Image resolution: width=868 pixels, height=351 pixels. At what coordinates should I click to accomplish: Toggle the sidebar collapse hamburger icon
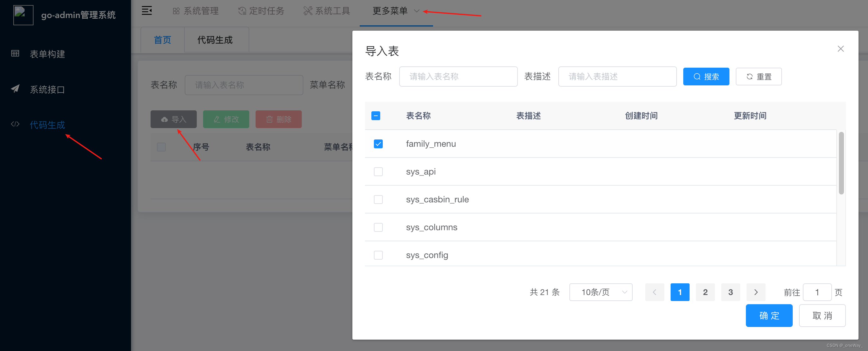tap(146, 11)
